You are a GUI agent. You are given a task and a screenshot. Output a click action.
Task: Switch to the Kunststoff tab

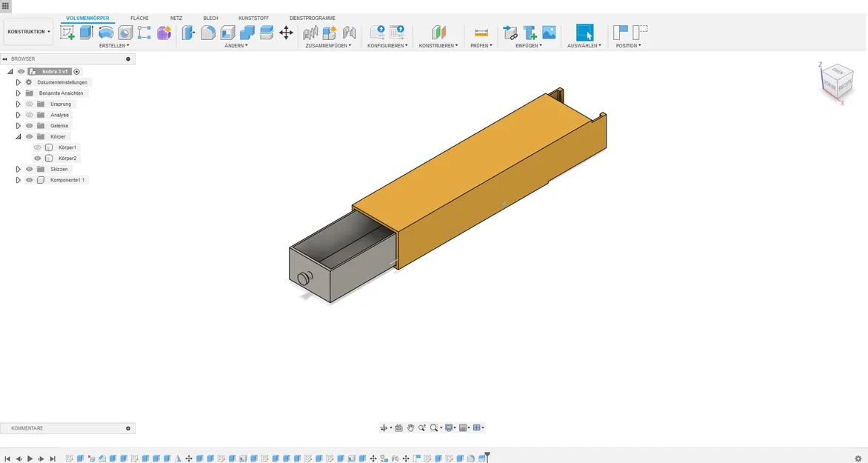(253, 19)
